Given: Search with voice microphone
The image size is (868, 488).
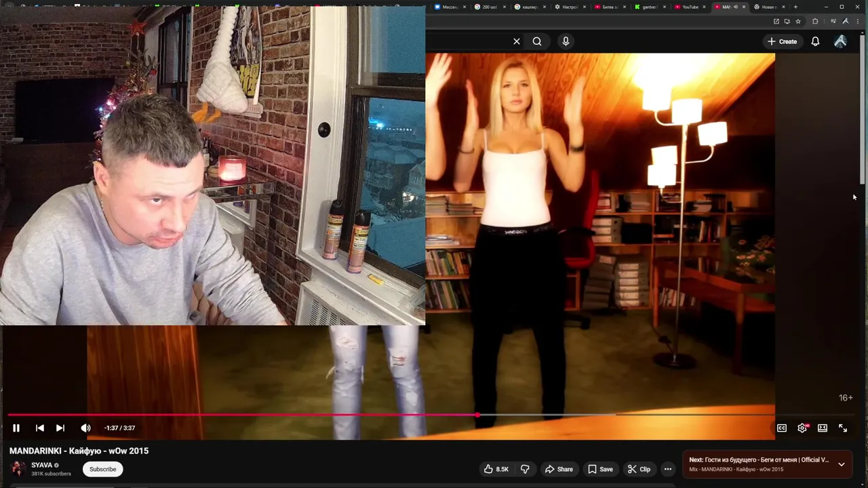Looking at the screenshot, I should 566,41.
